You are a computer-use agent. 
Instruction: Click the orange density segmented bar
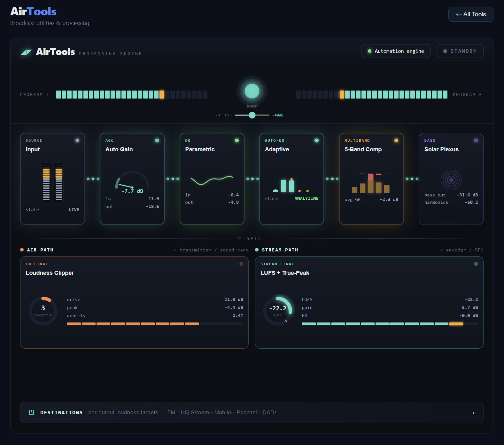(155, 324)
